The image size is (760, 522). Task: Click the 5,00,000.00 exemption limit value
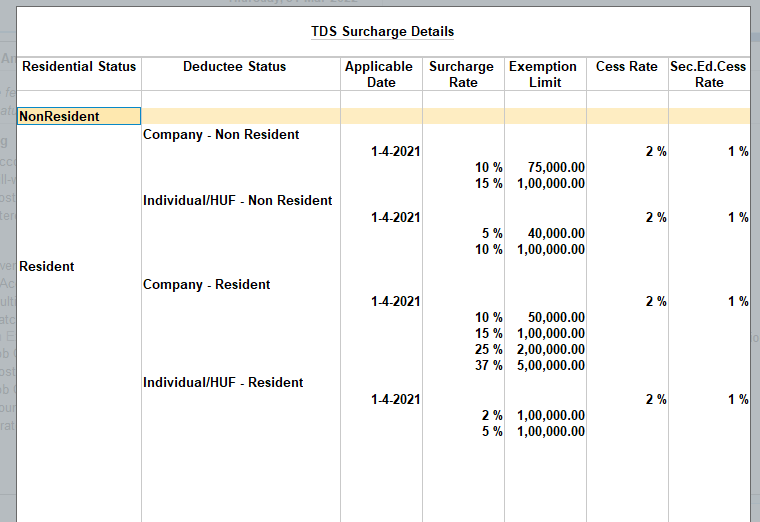[x=551, y=365]
